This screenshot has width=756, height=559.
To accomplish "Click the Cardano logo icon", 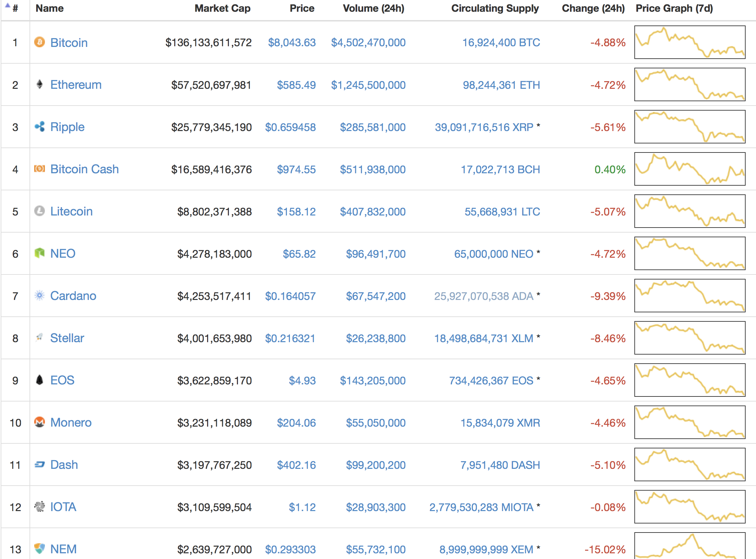I will [x=40, y=295].
